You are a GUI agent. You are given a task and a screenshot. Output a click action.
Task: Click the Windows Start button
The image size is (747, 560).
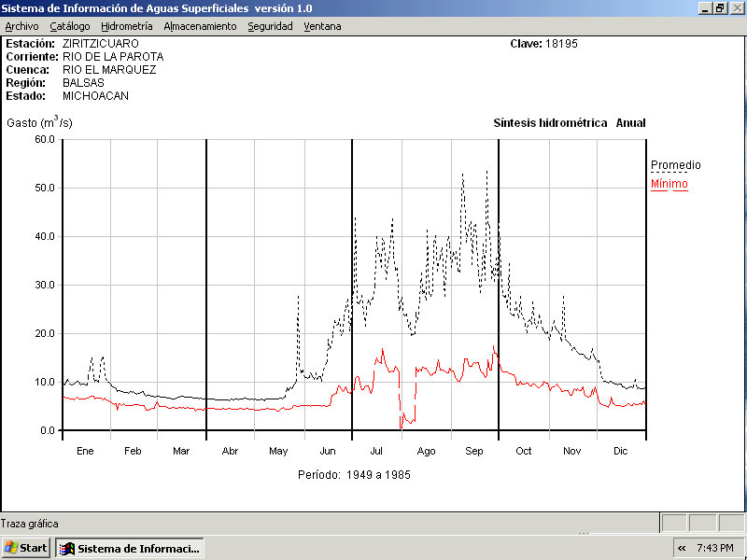coord(26,548)
